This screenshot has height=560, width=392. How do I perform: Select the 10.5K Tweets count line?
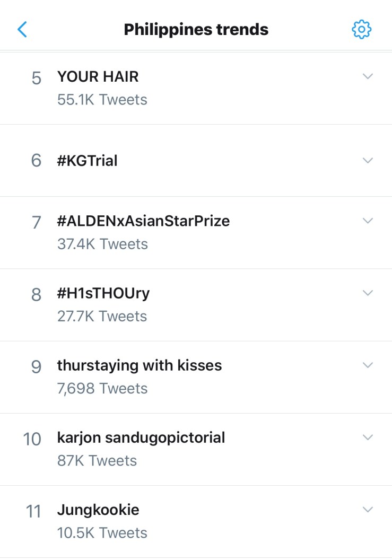[x=102, y=532]
